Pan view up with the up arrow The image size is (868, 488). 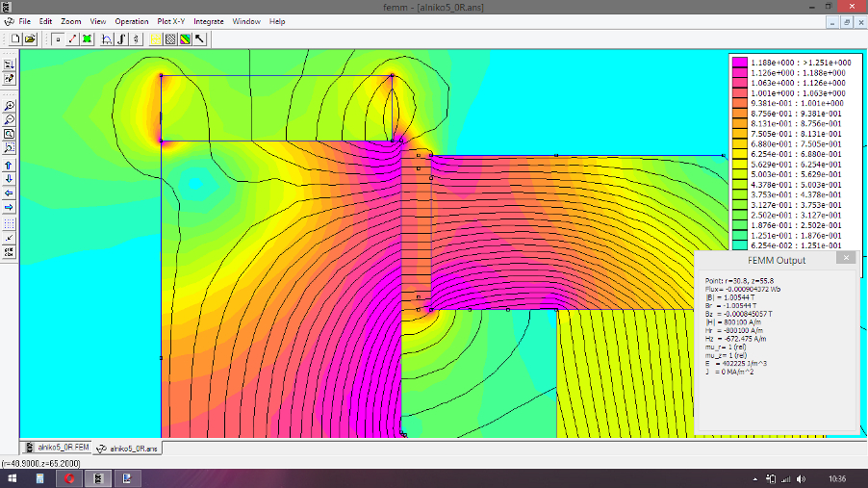pyautogui.click(x=9, y=166)
